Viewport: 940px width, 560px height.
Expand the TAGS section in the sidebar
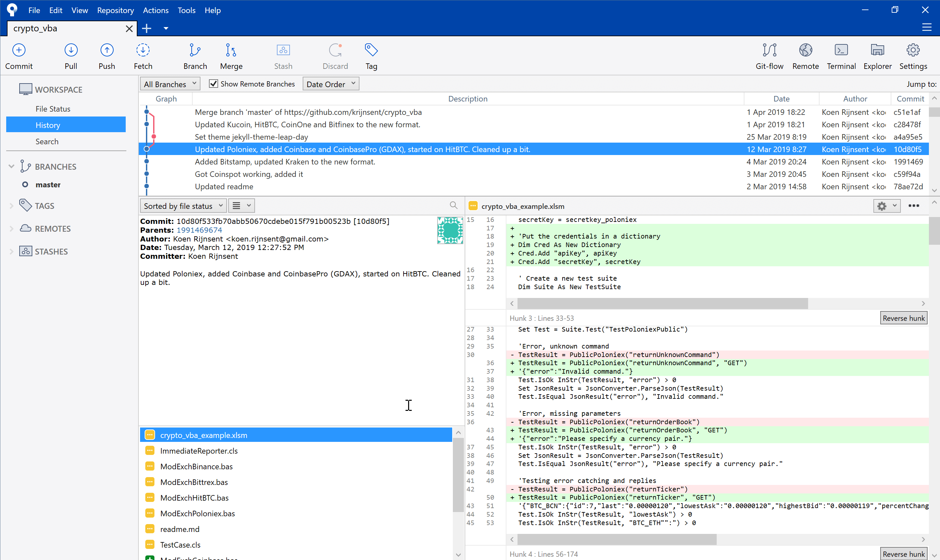coord(11,206)
